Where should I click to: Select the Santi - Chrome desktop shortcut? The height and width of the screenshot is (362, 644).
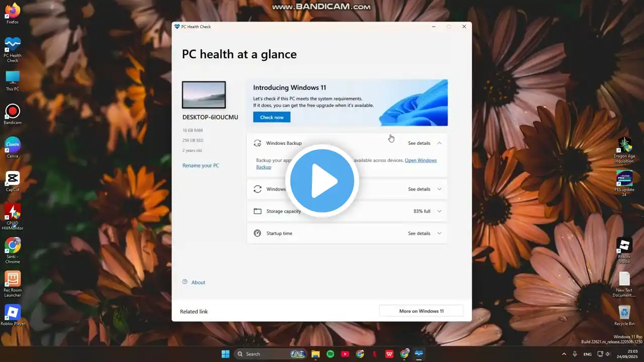click(x=13, y=250)
